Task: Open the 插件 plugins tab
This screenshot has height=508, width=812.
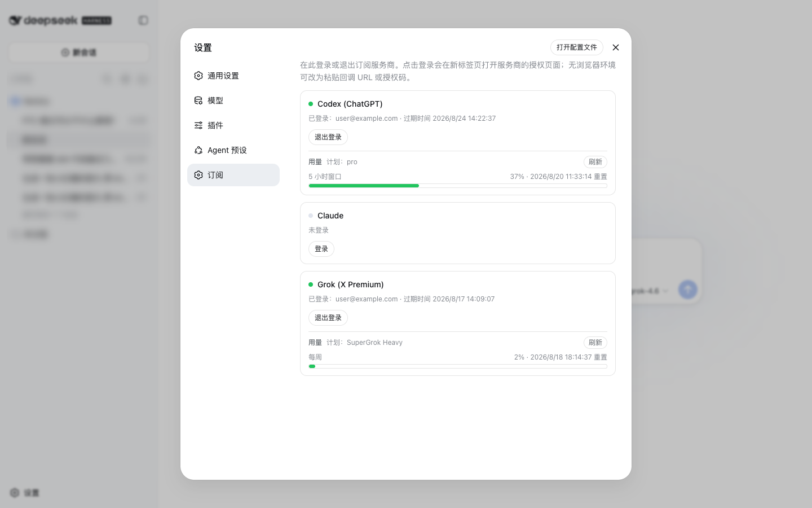Action: pos(233,125)
